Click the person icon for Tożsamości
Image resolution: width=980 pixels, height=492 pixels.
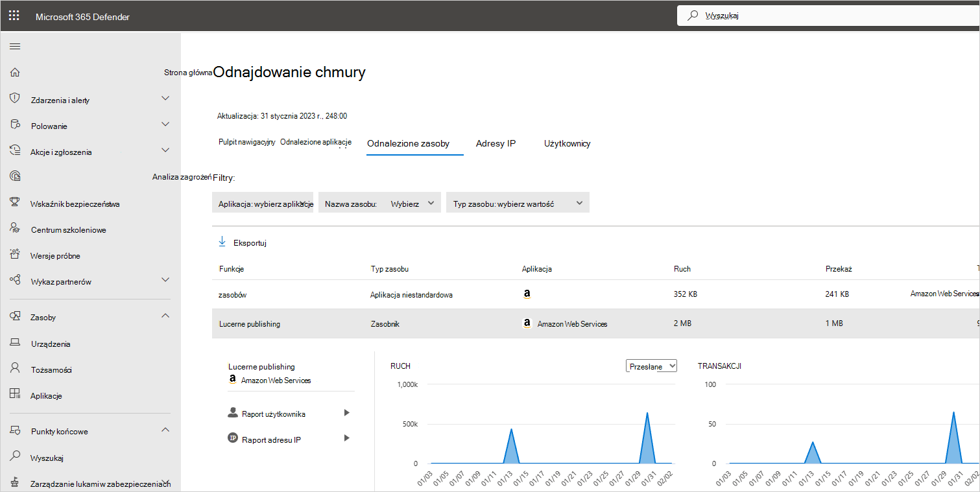coord(15,368)
